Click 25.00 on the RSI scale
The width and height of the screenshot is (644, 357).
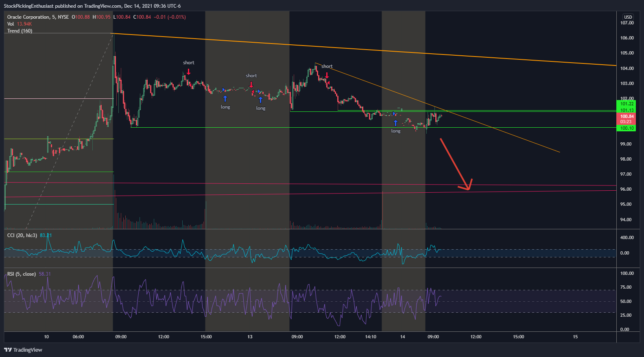626,315
